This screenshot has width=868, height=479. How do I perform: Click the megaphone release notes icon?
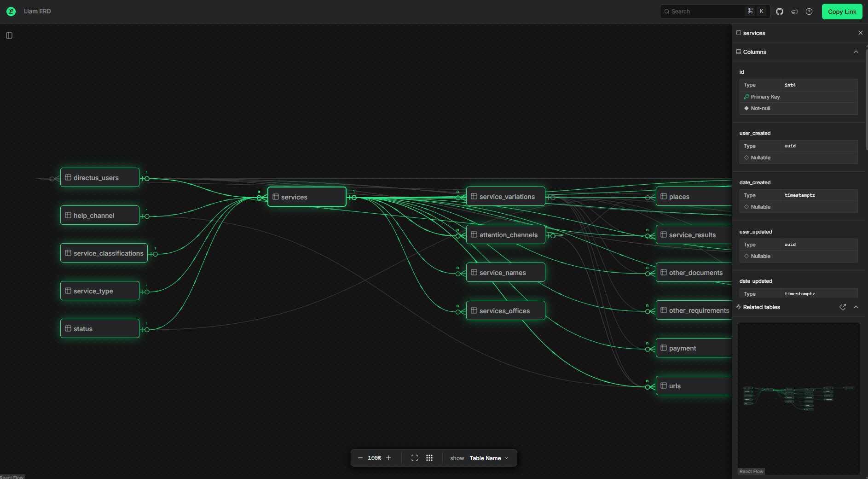coord(794,12)
